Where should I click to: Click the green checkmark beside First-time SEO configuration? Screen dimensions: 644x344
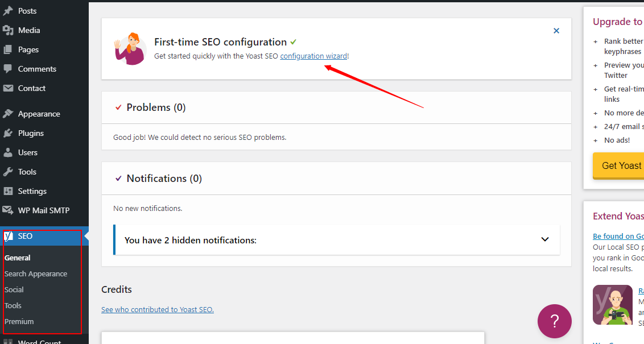tap(293, 42)
